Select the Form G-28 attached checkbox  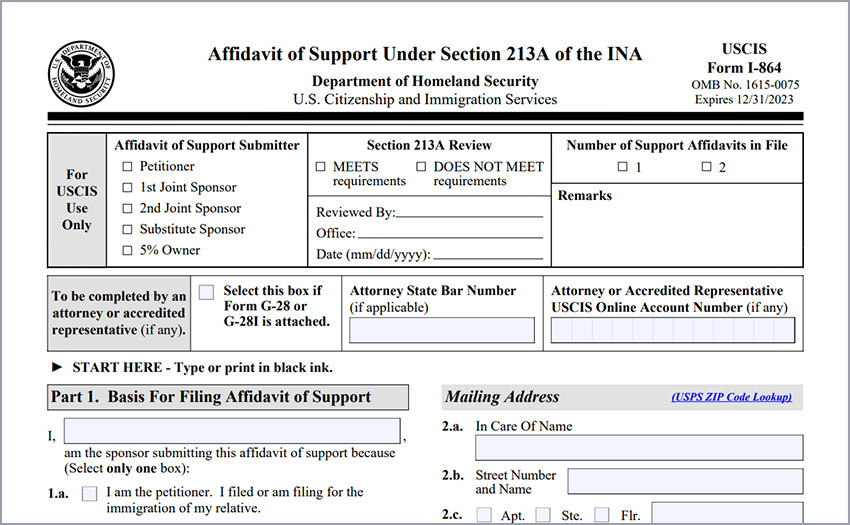tap(206, 292)
